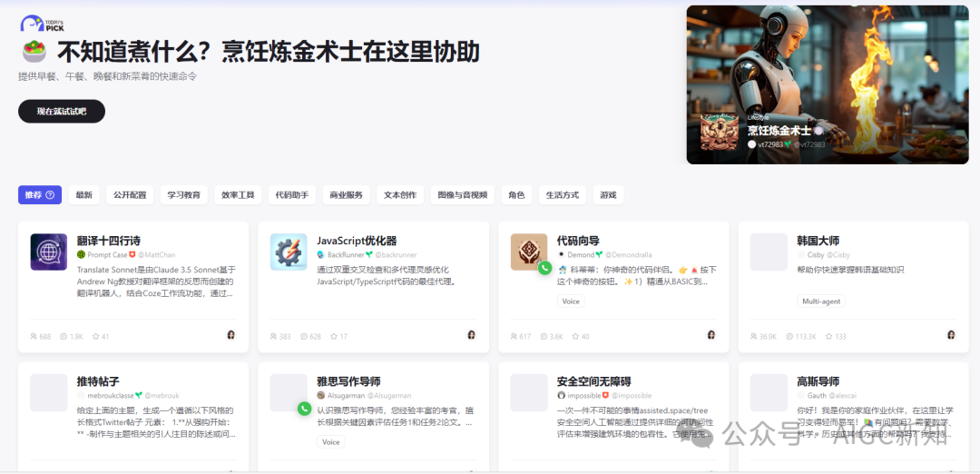This screenshot has height=474, width=980.
Task: Click the salad bowl emoji beside headline
Action: [34, 52]
